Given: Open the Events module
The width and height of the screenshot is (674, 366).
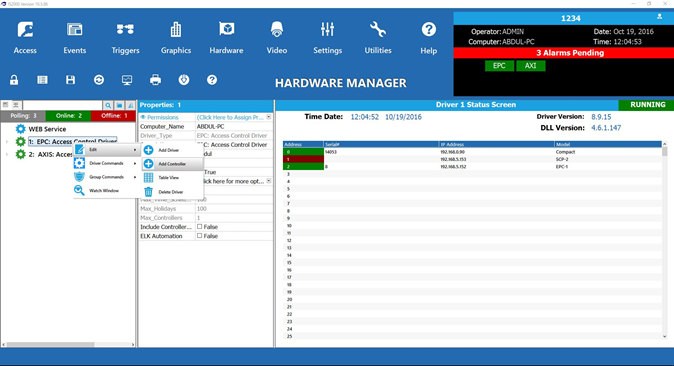Looking at the screenshot, I should click(75, 38).
